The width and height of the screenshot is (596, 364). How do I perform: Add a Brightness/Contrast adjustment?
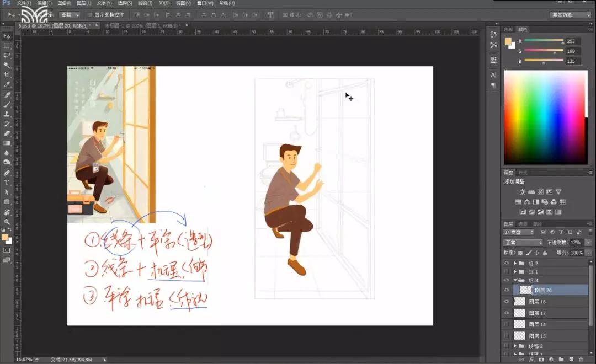click(523, 192)
